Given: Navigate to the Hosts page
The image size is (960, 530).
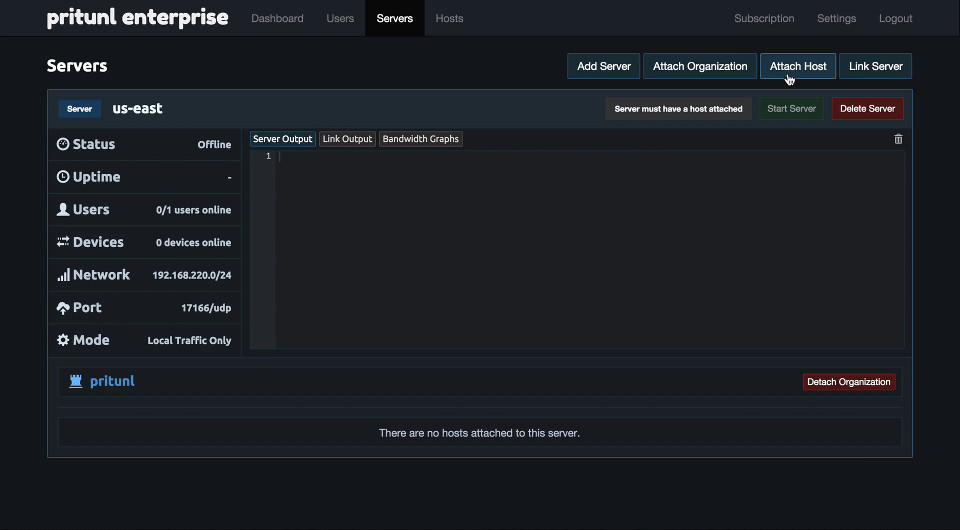Looking at the screenshot, I should tap(449, 18).
